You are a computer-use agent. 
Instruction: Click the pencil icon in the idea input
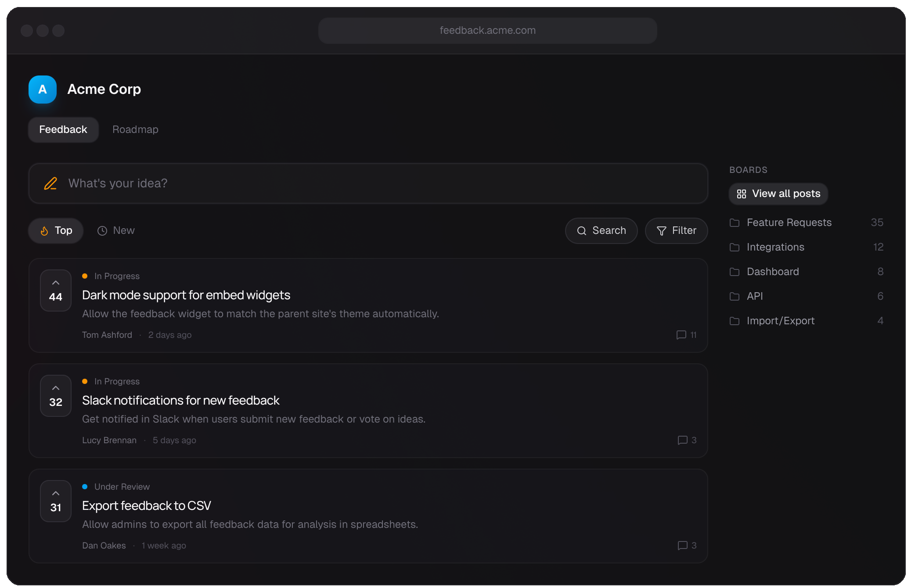click(x=50, y=183)
